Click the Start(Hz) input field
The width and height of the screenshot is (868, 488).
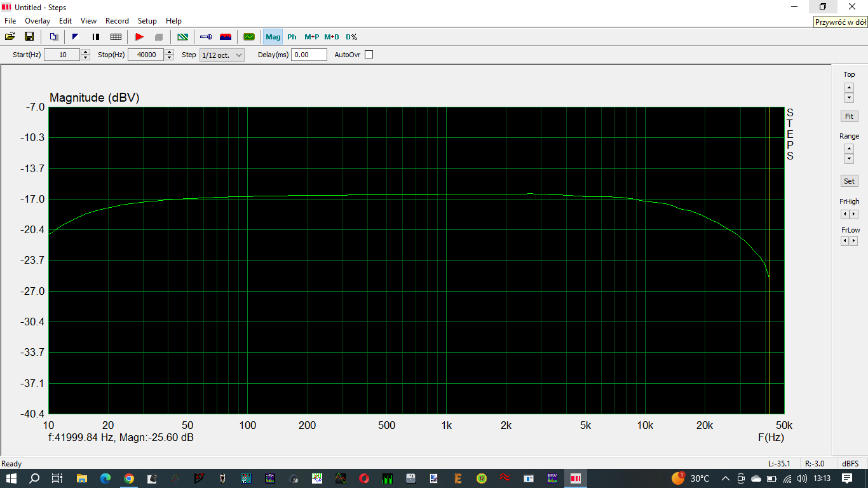click(62, 55)
